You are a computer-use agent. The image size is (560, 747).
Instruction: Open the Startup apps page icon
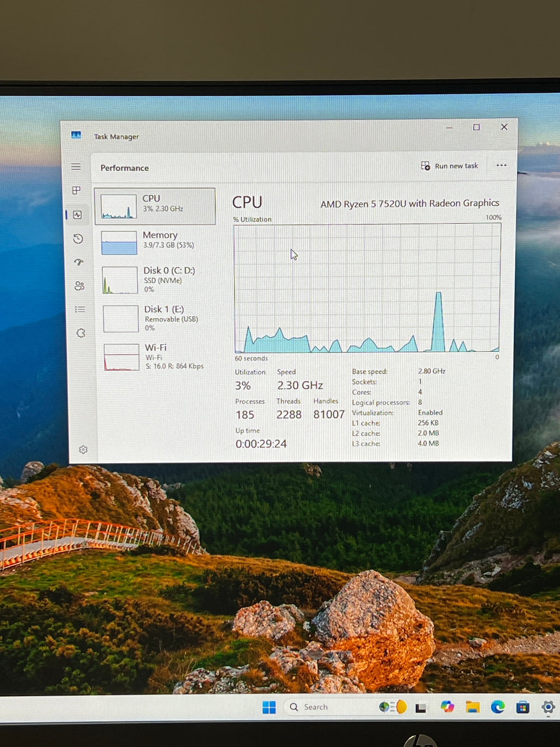tap(79, 262)
